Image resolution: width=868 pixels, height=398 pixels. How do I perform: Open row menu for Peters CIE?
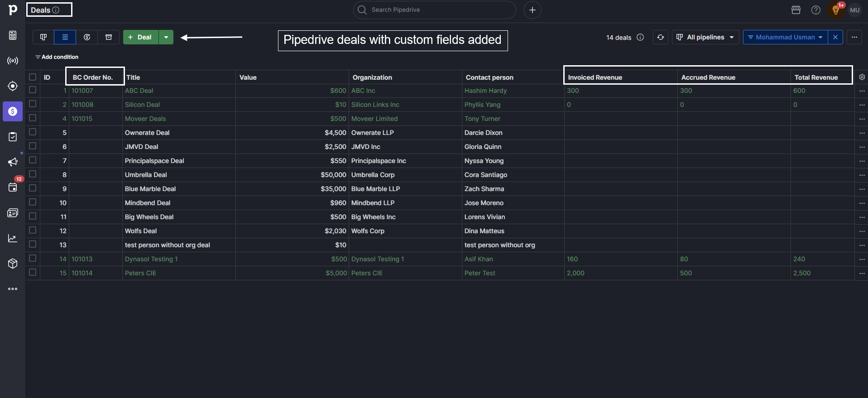[862, 273]
